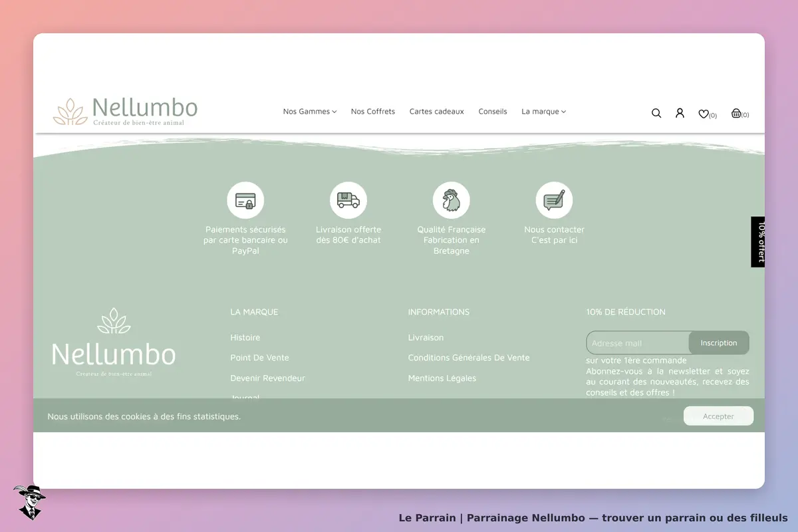Click the French rooster quality icon
Screen dimensions: 798x532
(452, 200)
